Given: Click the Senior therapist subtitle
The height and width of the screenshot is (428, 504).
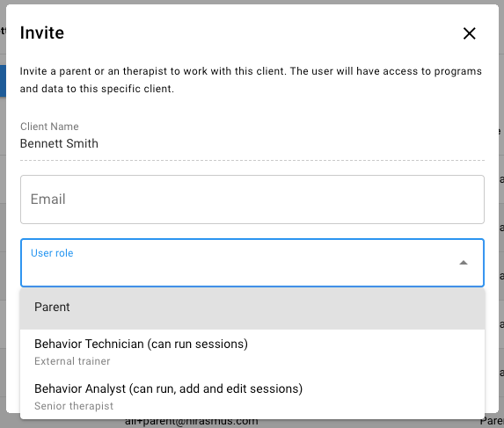Looking at the screenshot, I should [x=74, y=406].
